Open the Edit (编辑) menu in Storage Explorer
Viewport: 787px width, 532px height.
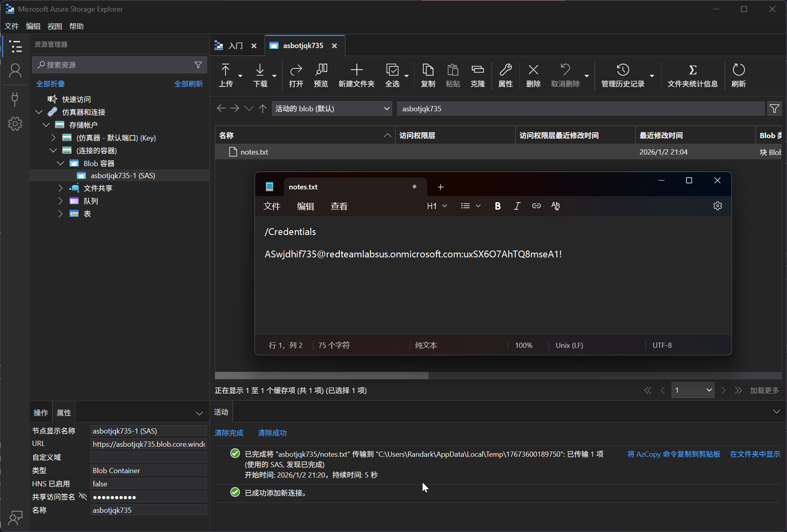[33, 26]
